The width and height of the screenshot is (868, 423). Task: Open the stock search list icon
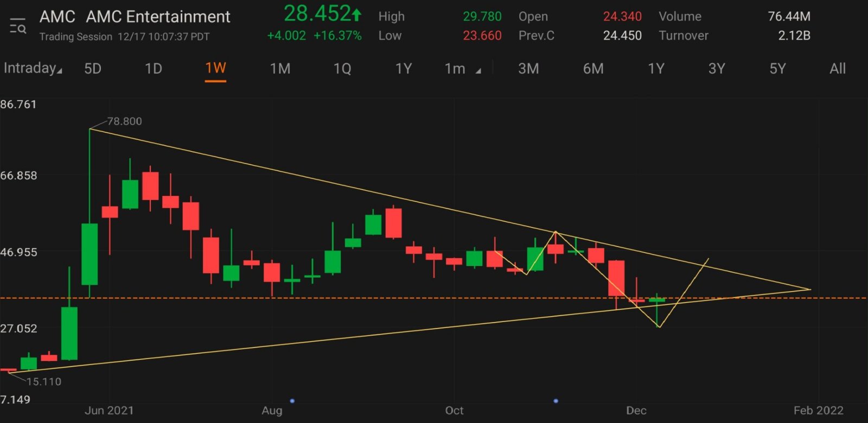coord(18,26)
